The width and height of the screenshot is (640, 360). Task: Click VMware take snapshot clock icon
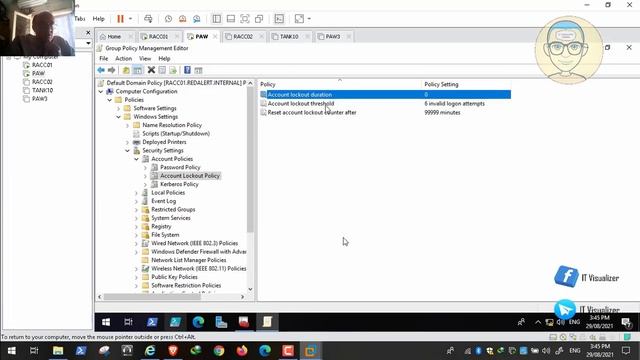click(168, 19)
